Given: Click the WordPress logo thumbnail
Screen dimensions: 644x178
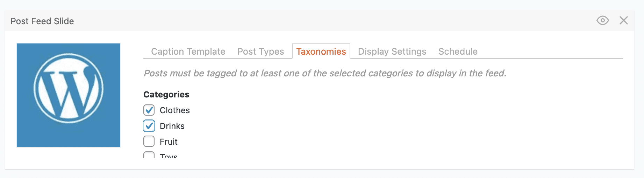Looking at the screenshot, I should click(69, 95).
